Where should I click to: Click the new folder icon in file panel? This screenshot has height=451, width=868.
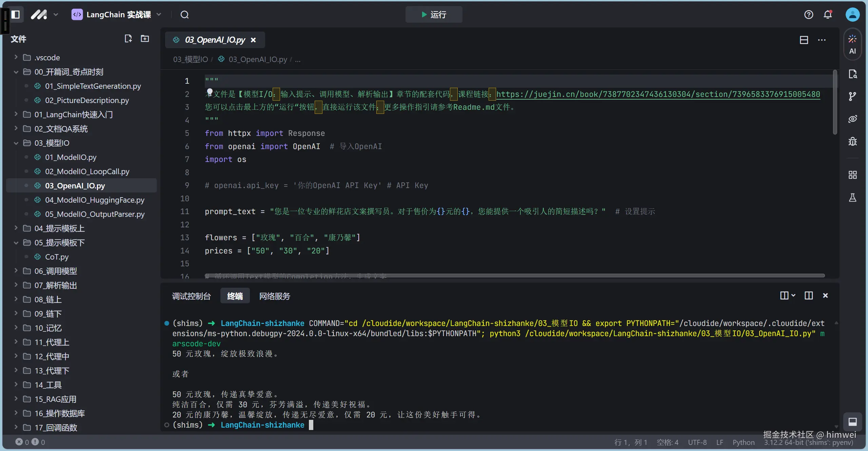145,39
